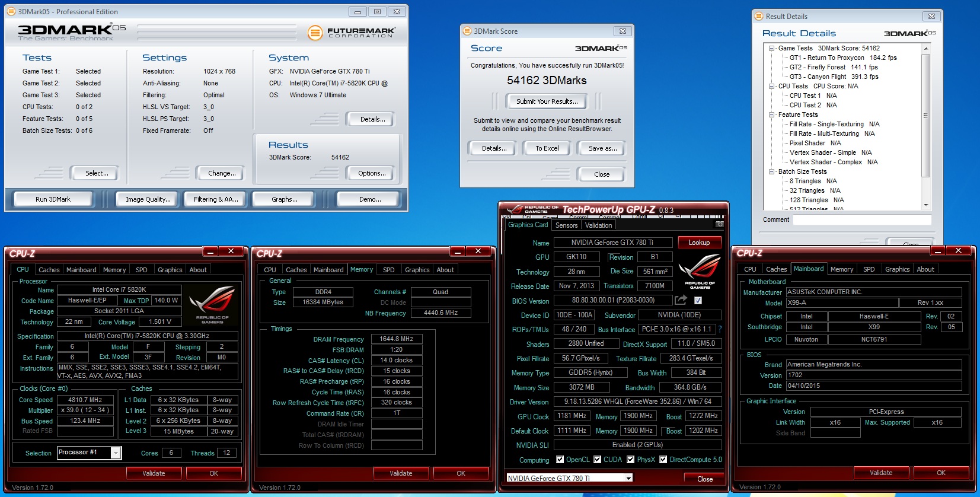Collapse the Feature Tests tree node
Image resolution: width=980 pixels, height=497 pixels.
[771, 114]
